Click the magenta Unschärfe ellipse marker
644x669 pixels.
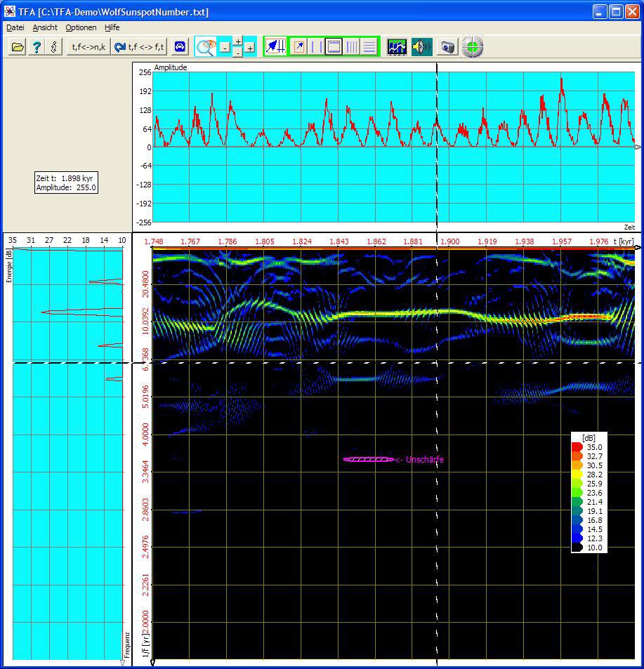tap(369, 460)
